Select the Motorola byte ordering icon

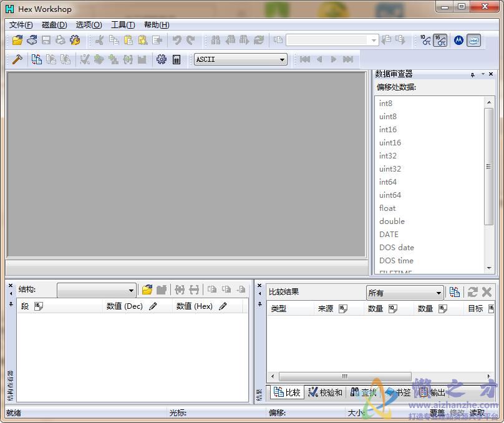[x=458, y=41]
